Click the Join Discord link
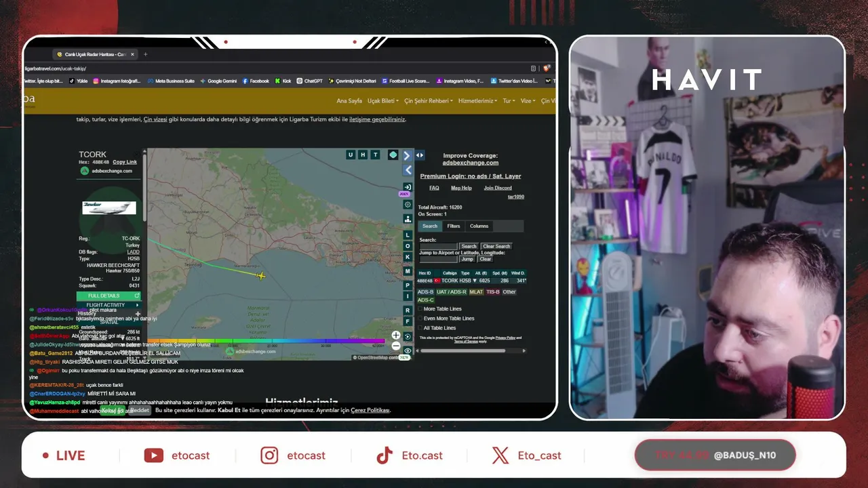Viewport: 868px width, 488px height. (x=498, y=188)
